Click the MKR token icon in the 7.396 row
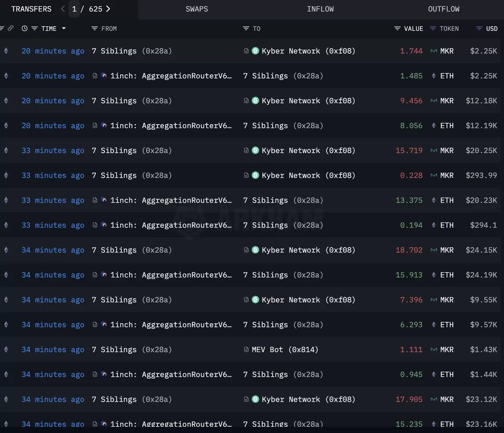 click(x=434, y=300)
